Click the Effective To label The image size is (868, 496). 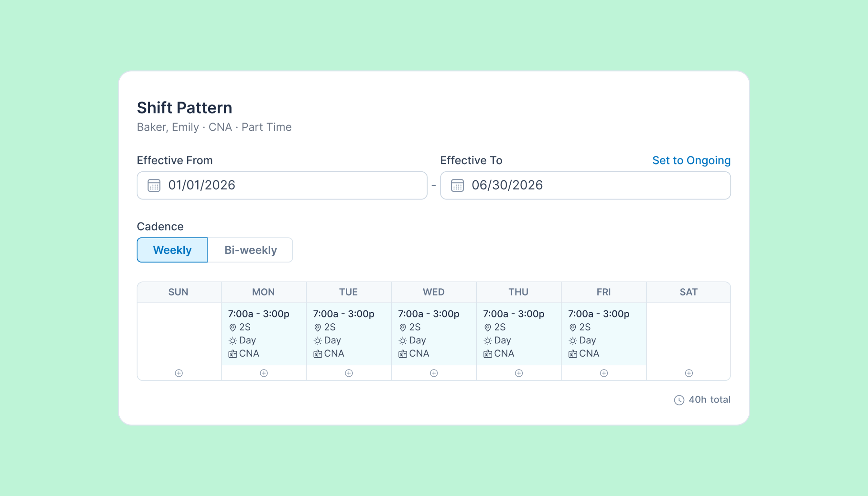click(471, 160)
